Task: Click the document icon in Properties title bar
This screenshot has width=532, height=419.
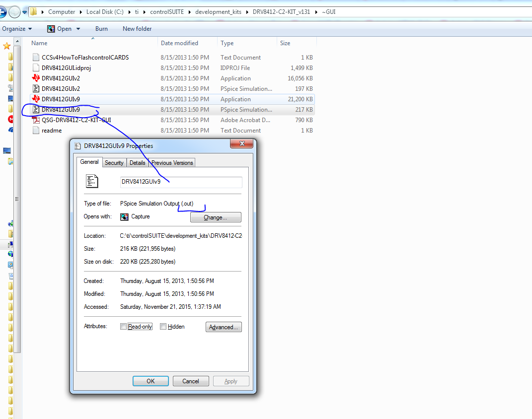Action: [77, 146]
